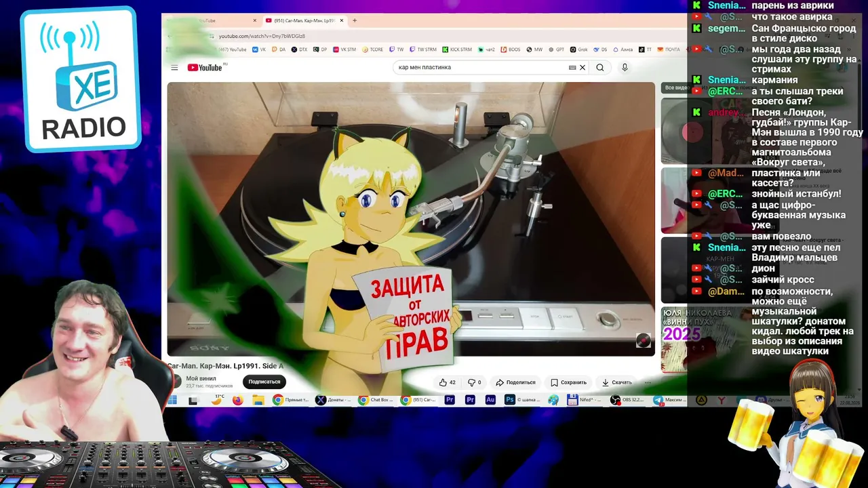Viewport: 868px width, 488px height.
Task: Open the BOOS bookmark
Action: 511,49
